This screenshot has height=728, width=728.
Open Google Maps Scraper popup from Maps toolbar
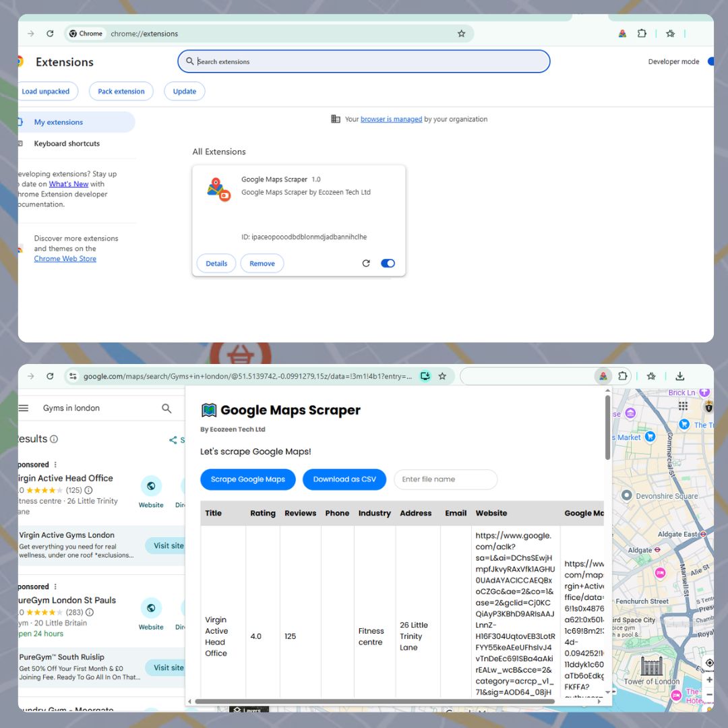603,376
